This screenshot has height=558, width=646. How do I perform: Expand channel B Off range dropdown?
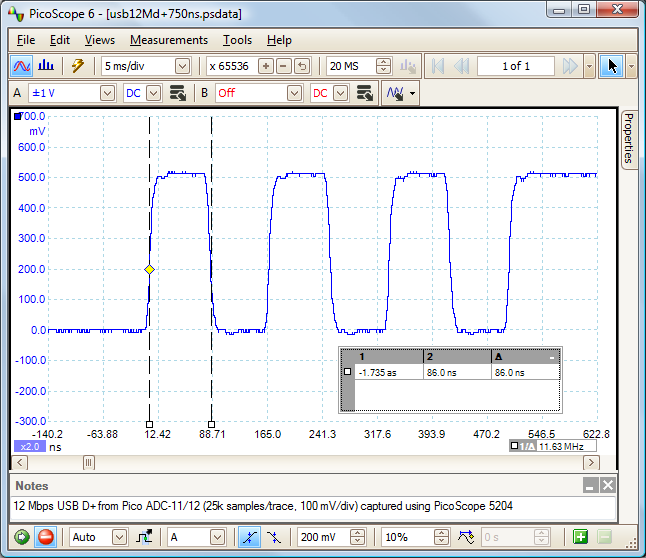[294, 93]
